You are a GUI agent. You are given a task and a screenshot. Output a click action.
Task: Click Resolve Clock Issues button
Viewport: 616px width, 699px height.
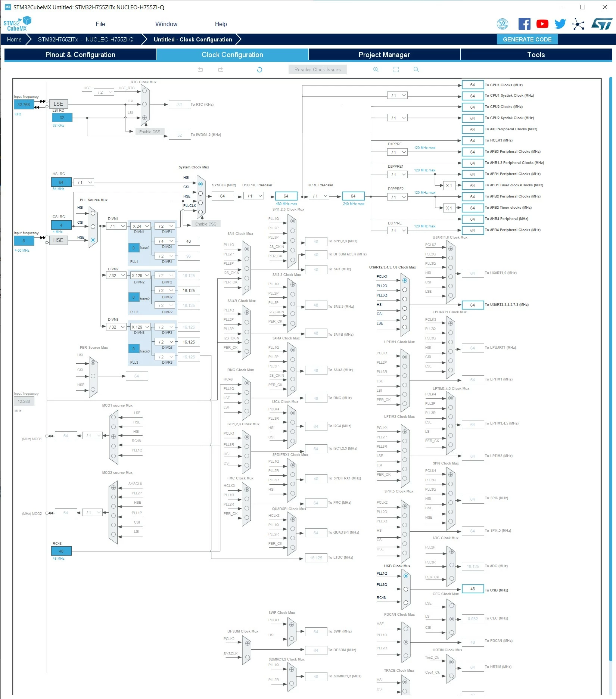click(x=317, y=69)
